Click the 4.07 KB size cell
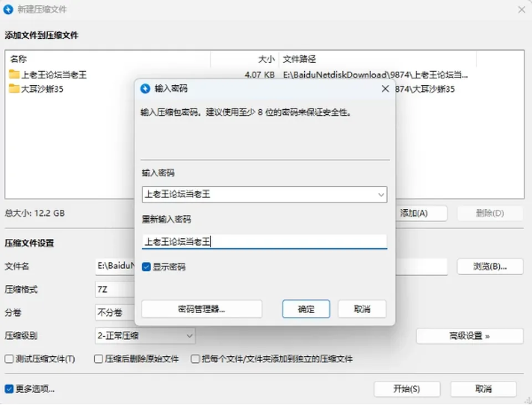 click(x=259, y=75)
